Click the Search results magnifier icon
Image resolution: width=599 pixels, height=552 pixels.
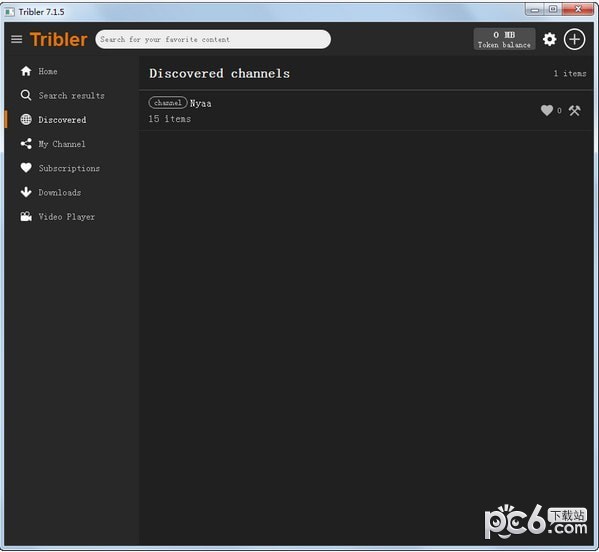click(x=26, y=95)
